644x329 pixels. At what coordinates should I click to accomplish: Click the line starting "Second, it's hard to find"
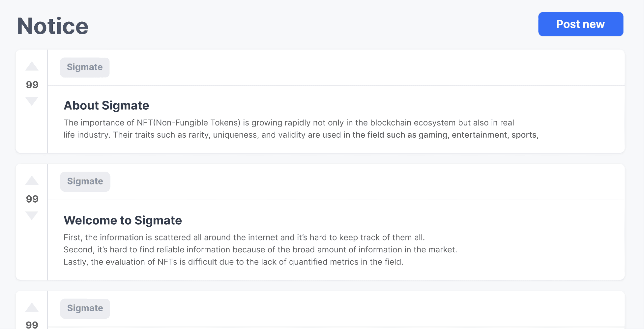(260, 250)
